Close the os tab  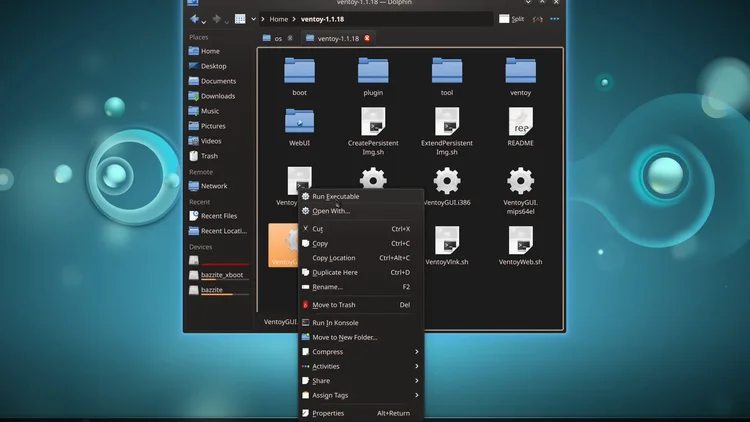[290, 38]
